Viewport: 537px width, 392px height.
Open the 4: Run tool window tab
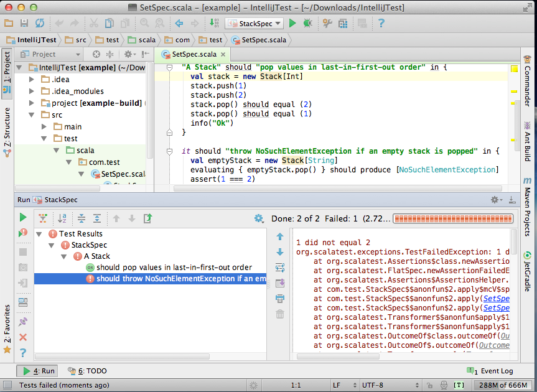click(x=37, y=371)
